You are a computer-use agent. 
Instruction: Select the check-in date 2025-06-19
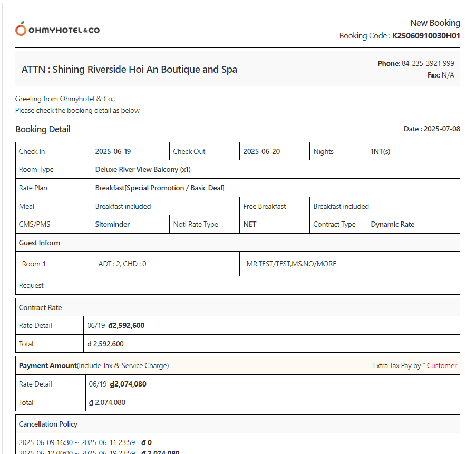(113, 151)
